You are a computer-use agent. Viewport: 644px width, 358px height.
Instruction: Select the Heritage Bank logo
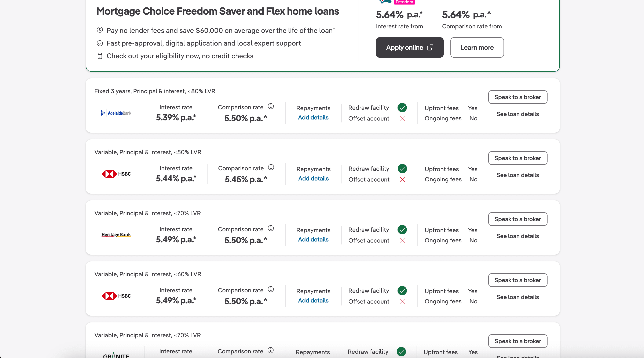[x=116, y=235]
